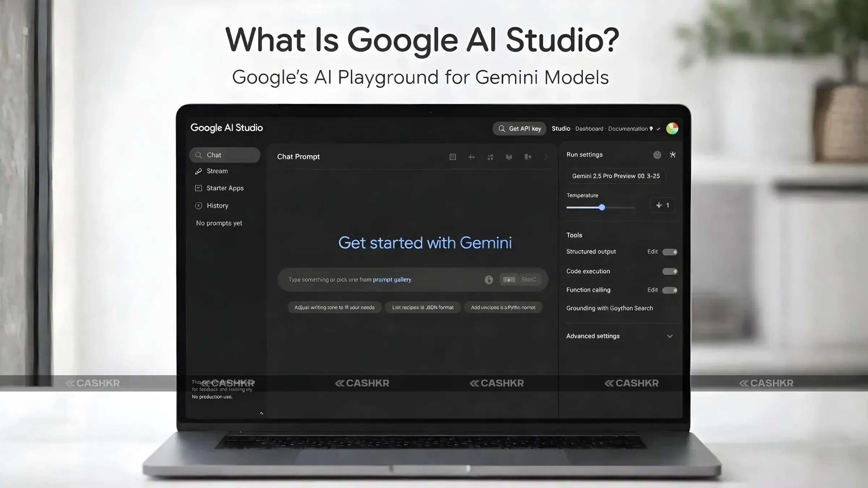This screenshot has height=488, width=868.
Task: View prompt History in the sidebar
Action: [x=217, y=206]
